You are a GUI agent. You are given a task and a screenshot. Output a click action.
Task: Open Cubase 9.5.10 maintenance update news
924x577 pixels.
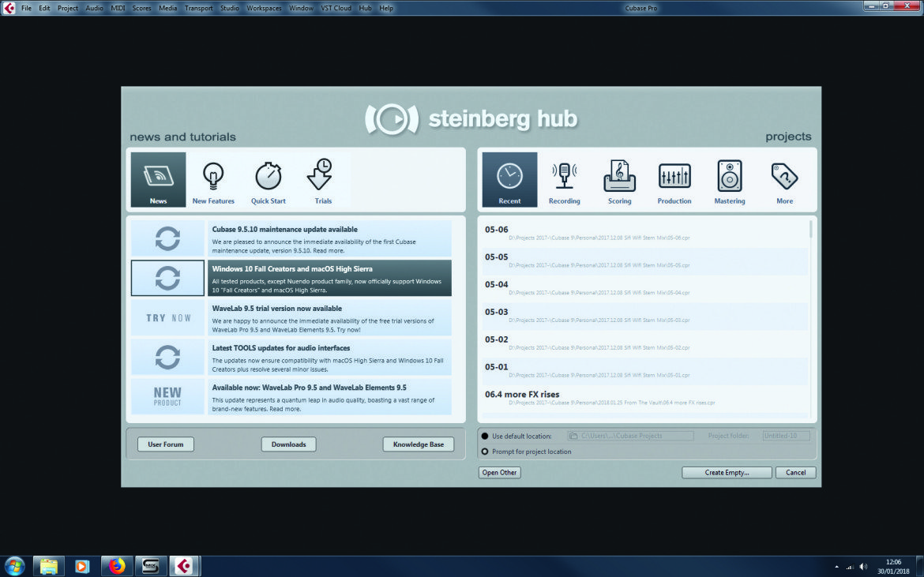click(329, 238)
